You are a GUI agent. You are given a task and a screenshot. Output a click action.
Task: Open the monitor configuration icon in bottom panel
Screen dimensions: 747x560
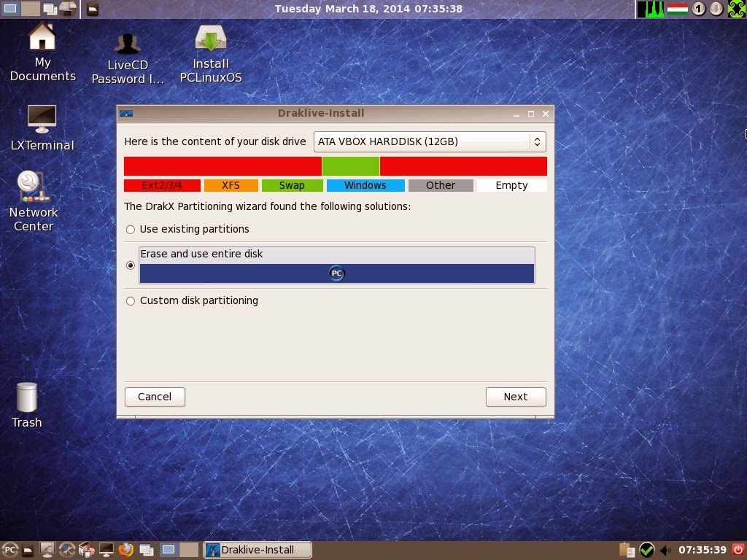coord(47,550)
